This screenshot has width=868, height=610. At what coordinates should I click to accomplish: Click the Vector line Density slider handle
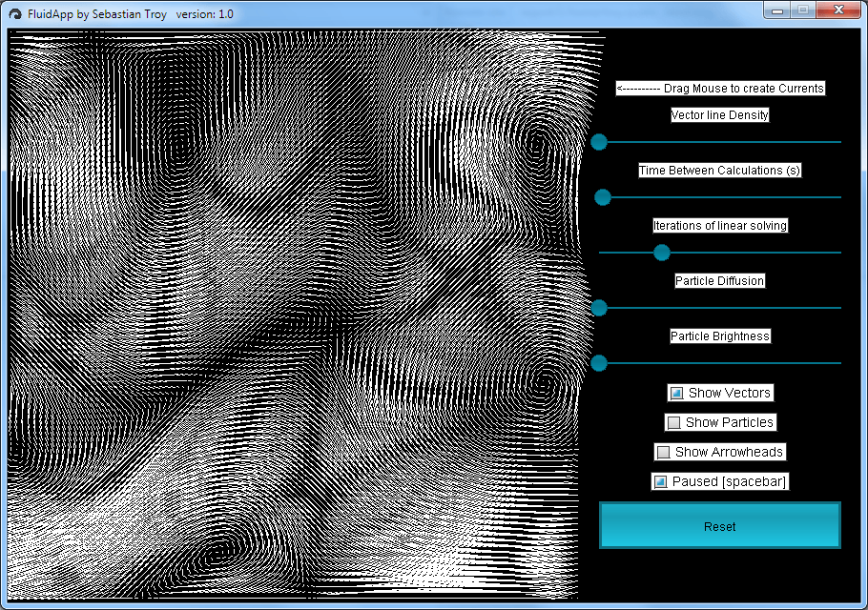click(599, 142)
